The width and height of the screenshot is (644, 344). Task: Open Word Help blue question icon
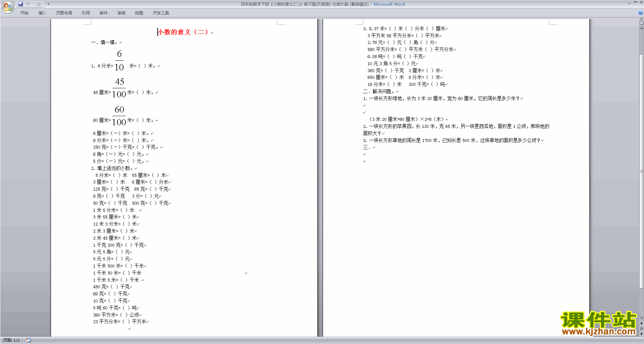[x=641, y=13]
